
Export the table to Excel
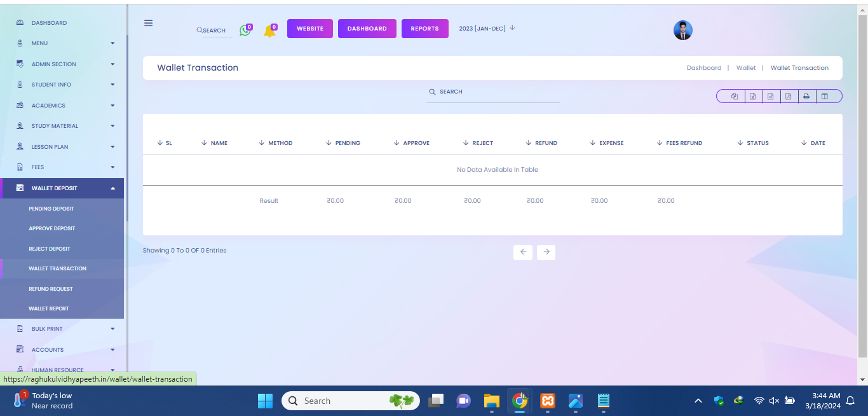point(752,97)
